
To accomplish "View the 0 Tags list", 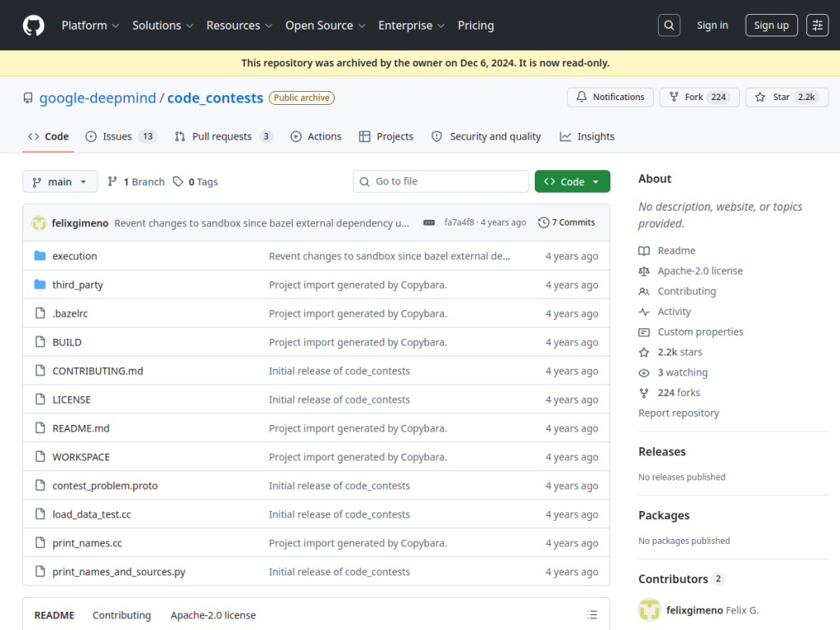I will click(x=195, y=181).
